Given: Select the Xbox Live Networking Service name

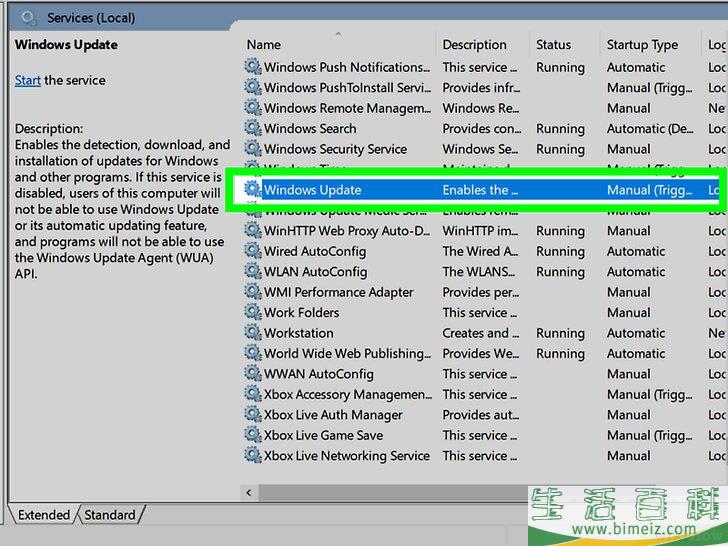Looking at the screenshot, I should (x=347, y=455).
